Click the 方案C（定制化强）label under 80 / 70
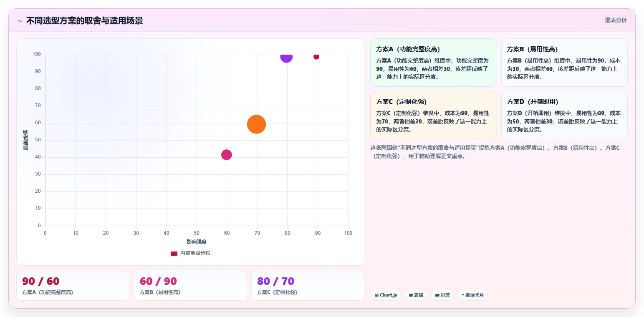Viewport: 644px width, 317px height. [x=278, y=292]
